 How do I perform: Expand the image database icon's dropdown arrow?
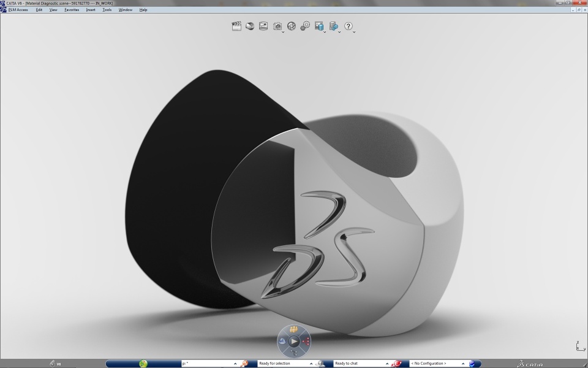pyautogui.click(x=325, y=32)
